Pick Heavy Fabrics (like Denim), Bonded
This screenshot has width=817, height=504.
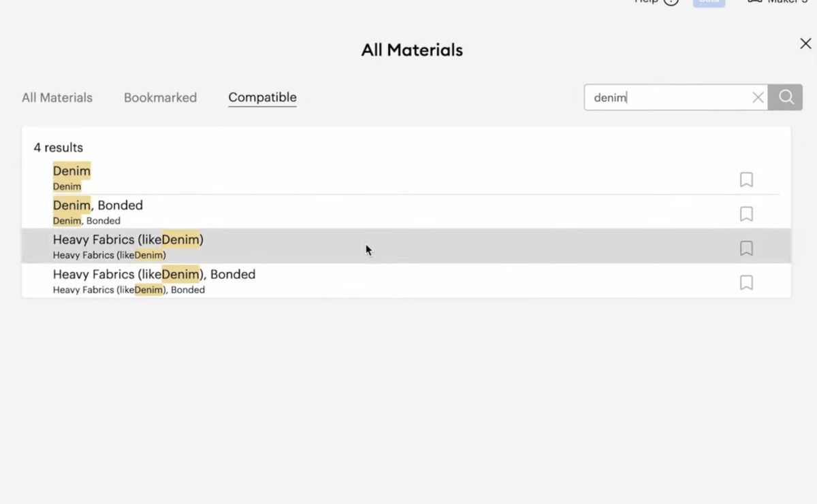(406, 280)
